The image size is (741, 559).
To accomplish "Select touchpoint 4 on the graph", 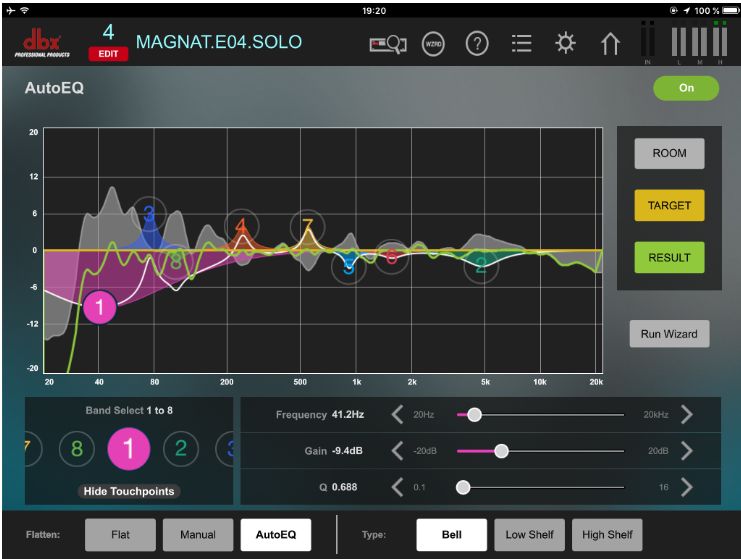I will (x=241, y=226).
